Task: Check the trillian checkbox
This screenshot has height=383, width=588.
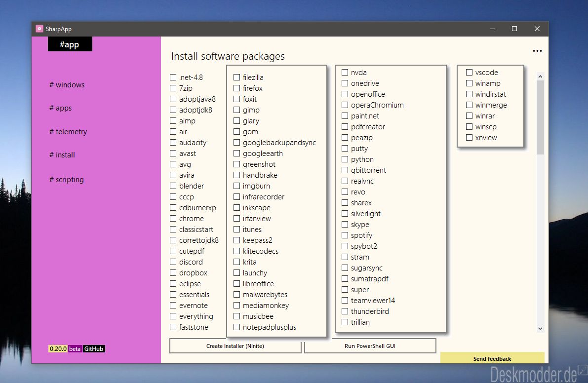Action: pyautogui.click(x=345, y=322)
